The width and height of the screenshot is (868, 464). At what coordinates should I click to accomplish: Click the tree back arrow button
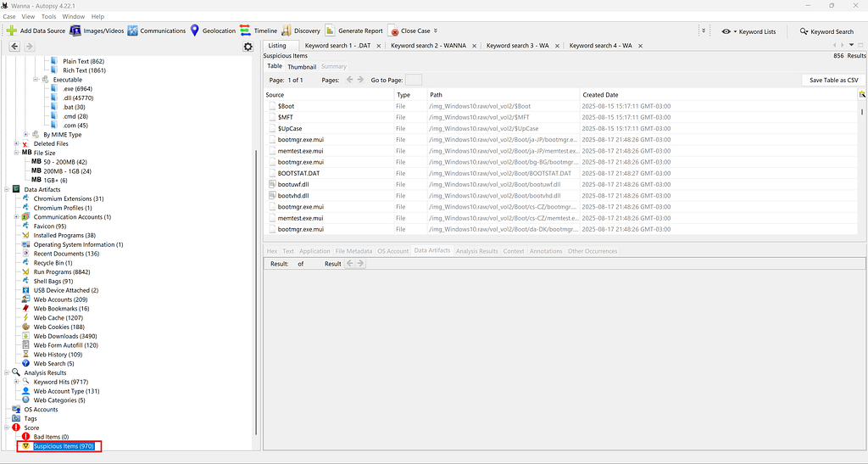(x=14, y=47)
